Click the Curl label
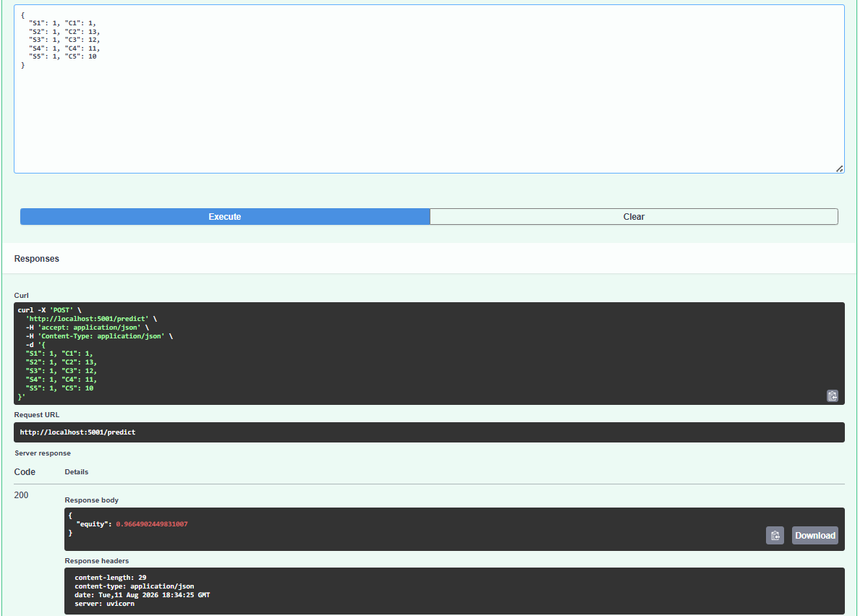The width and height of the screenshot is (868, 616). (22, 296)
